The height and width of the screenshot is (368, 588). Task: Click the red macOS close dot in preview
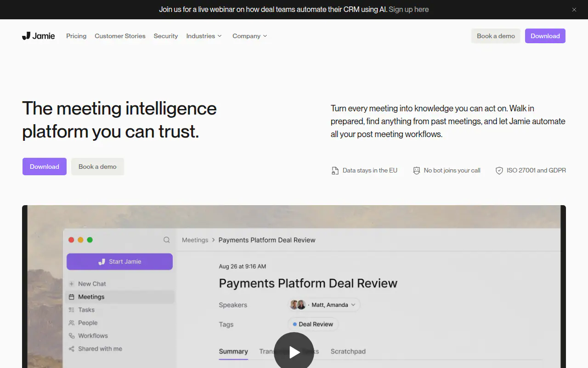coord(71,240)
